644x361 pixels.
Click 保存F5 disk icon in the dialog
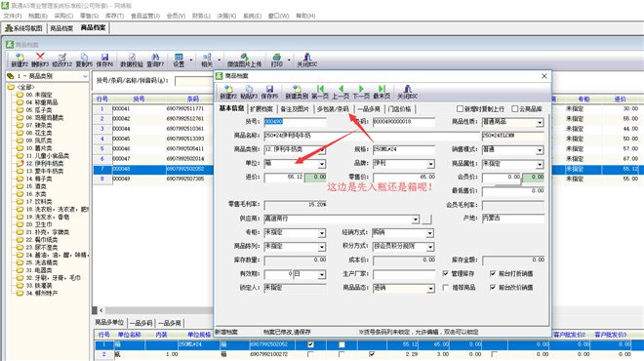tap(269, 89)
